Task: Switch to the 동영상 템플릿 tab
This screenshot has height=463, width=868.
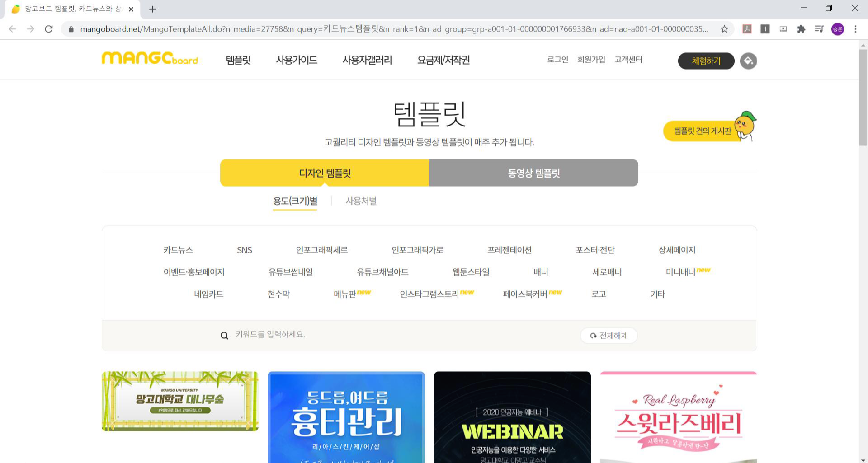Action: [534, 173]
